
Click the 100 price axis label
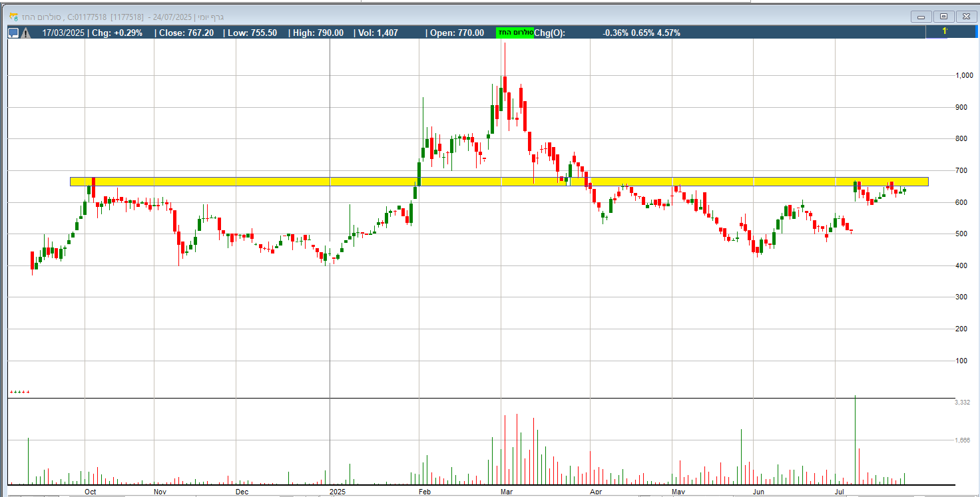point(961,361)
